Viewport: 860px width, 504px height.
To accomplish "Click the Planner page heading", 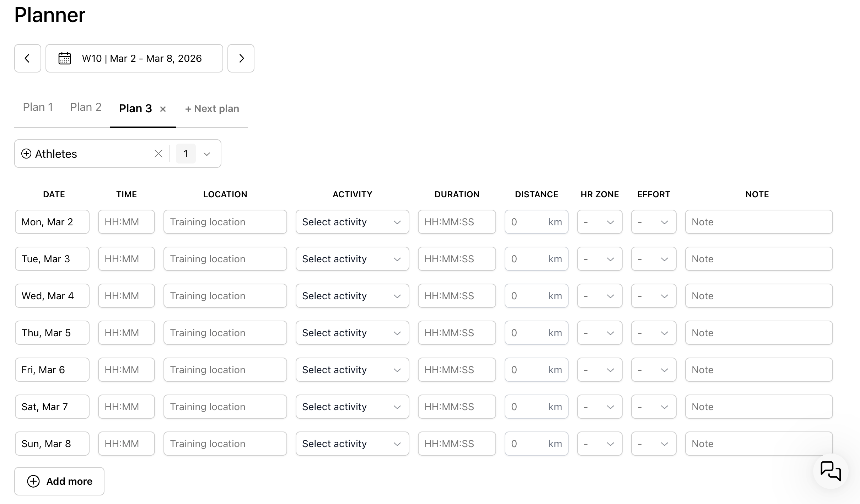I will pyautogui.click(x=50, y=15).
